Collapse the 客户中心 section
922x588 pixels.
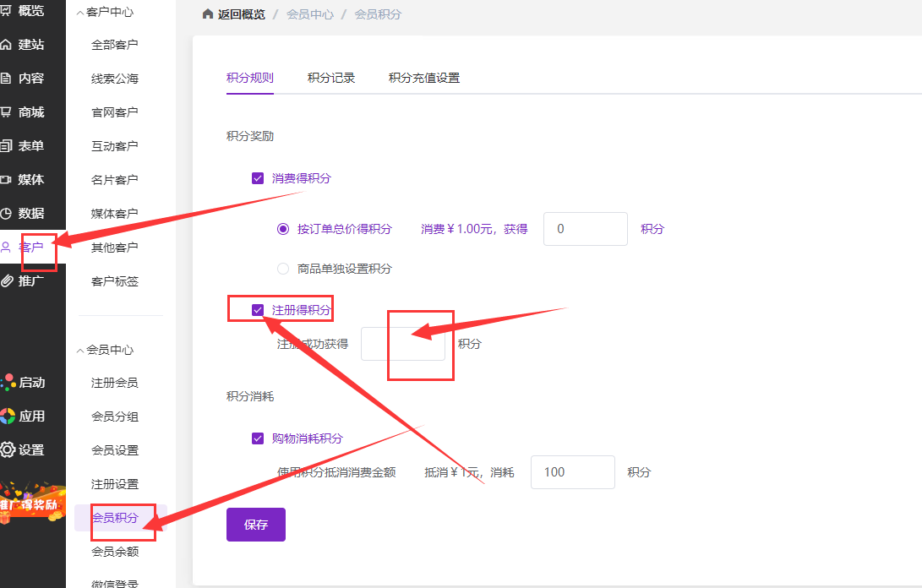[x=81, y=13]
